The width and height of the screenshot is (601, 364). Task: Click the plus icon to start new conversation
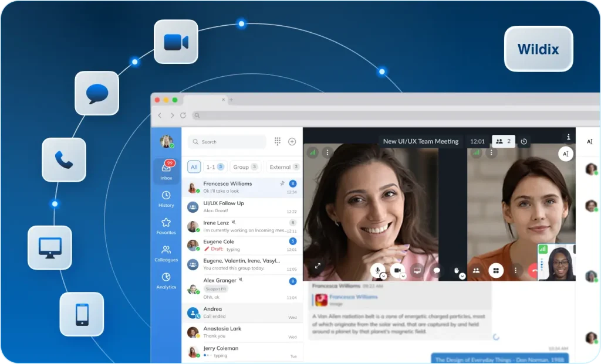click(292, 141)
